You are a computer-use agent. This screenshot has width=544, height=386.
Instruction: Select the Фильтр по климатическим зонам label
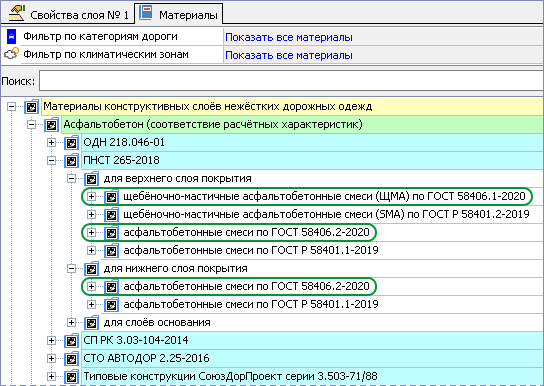[106, 54]
